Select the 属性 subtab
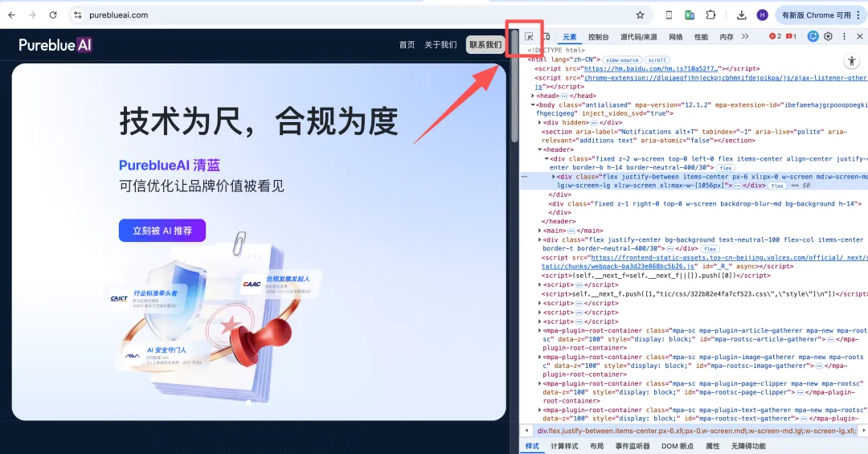 tap(713, 446)
